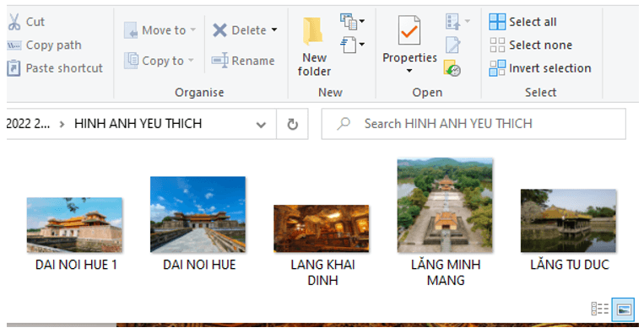644x333 pixels.
Task: Open the History icon
Action: [x=452, y=68]
